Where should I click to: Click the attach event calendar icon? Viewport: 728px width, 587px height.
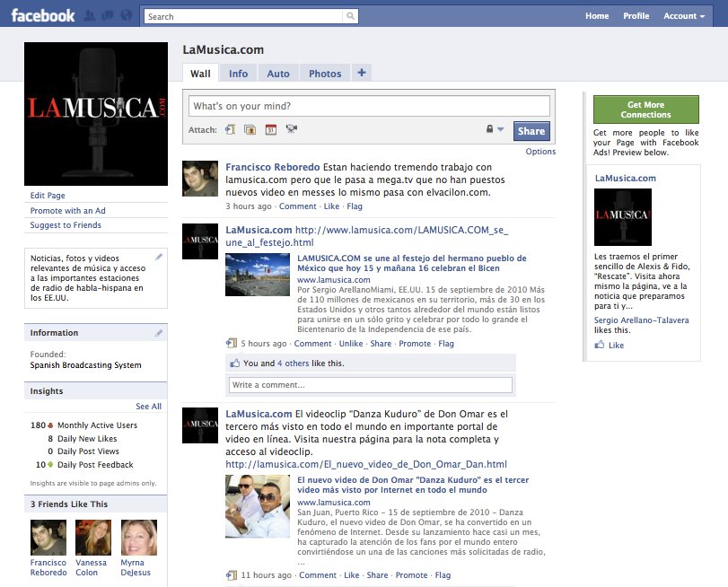coord(270,130)
